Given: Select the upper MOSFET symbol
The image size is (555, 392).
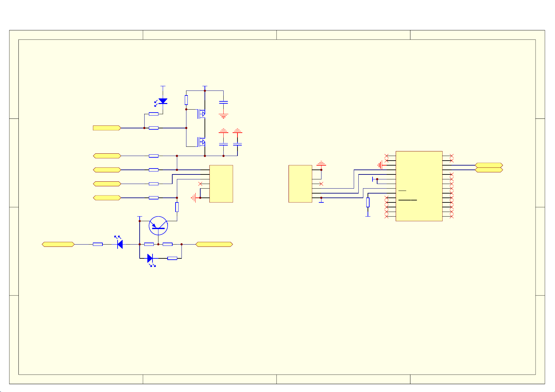Looking at the screenshot, I should 202,114.
